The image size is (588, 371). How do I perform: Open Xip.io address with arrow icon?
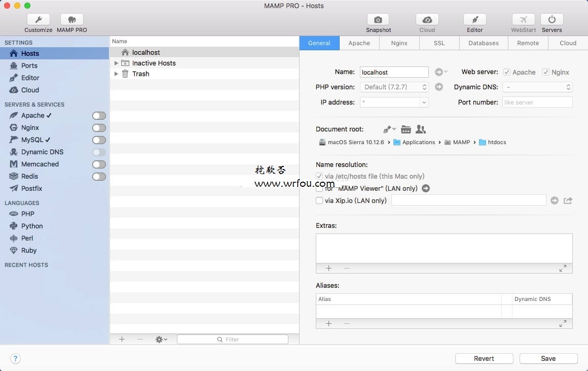tap(554, 200)
